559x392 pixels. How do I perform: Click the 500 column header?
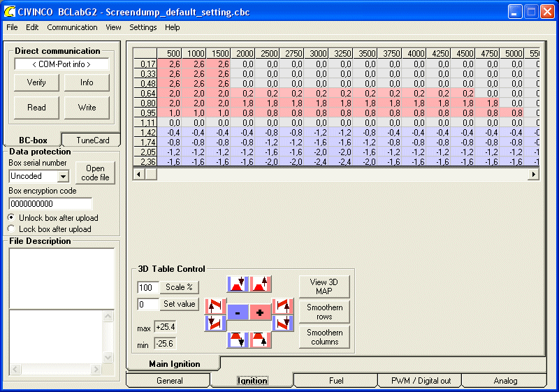coord(170,53)
